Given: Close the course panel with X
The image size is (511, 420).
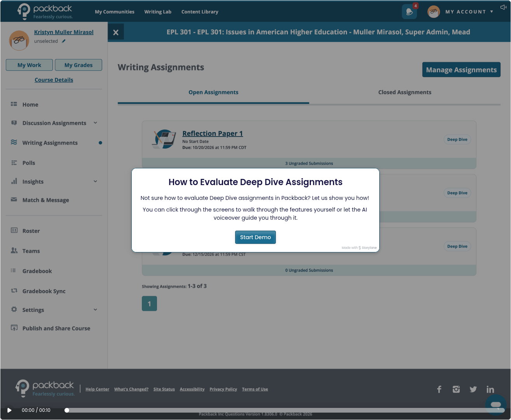Looking at the screenshot, I should click(116, 32).
